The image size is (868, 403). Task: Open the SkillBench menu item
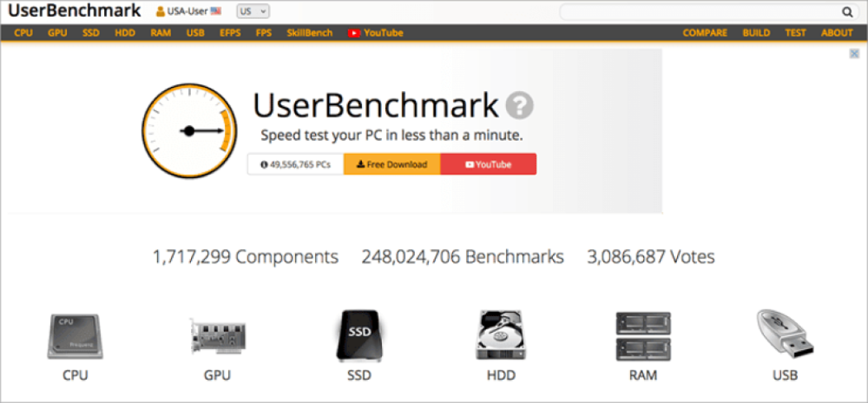coord(309,33)
